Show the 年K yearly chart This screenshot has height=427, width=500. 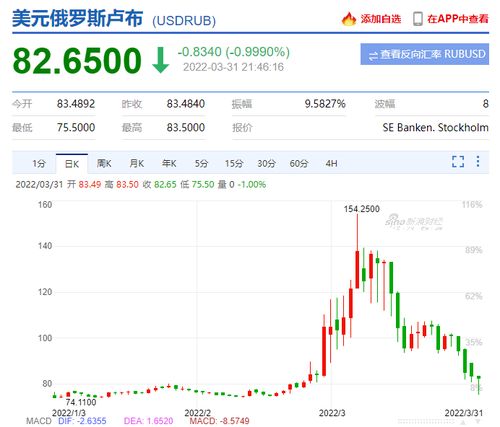point(169,164)
